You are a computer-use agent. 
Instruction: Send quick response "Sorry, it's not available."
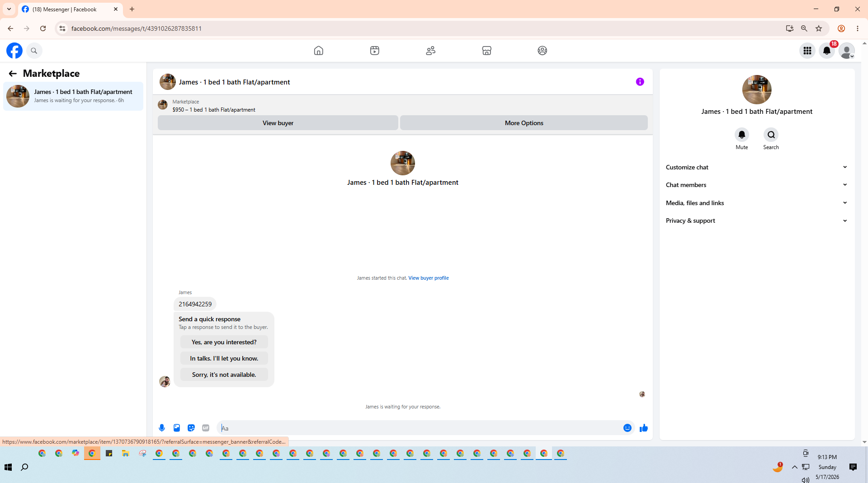pyautogui.click(x=224, y=375)
